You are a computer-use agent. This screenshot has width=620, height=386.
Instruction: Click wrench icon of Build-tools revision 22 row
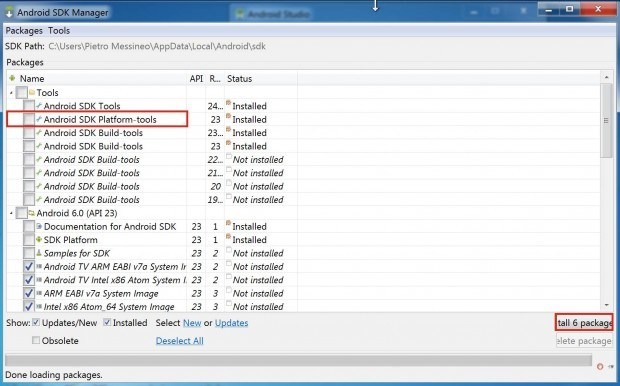(39, 159)
